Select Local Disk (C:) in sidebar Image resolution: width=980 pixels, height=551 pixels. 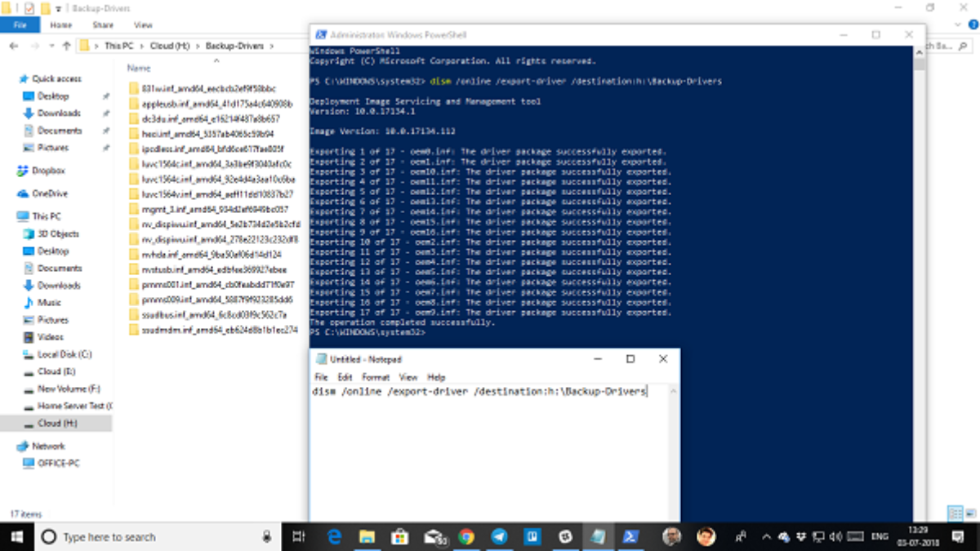[65, 354]
